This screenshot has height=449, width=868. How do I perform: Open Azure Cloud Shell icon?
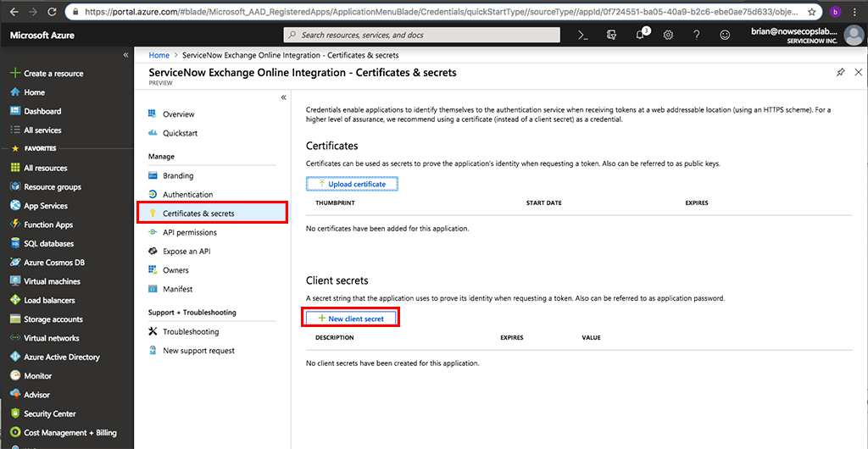(x=582, y=35)
